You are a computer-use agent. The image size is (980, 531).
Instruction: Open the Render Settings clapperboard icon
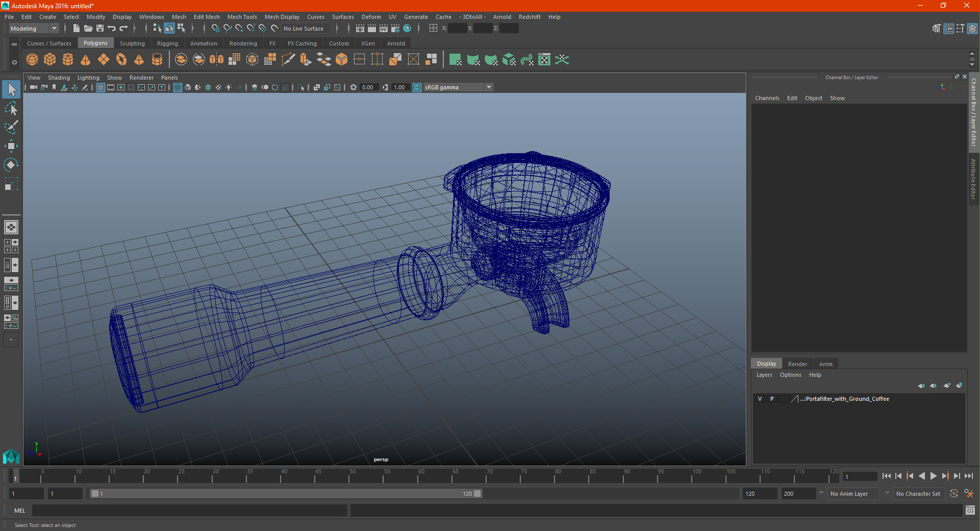click(x=395, y=29)
